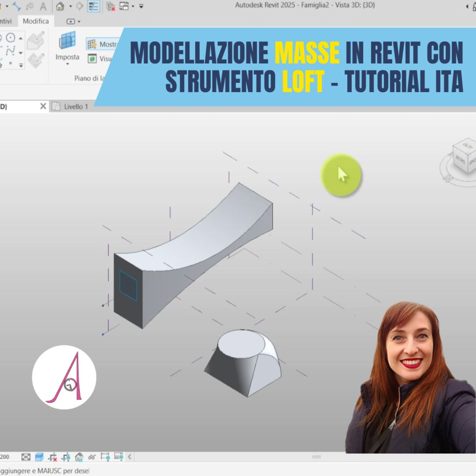
Task: Select the Text 'A' tool in quick access toolbar
Action: pyautogui.click(x=43, y=7)
